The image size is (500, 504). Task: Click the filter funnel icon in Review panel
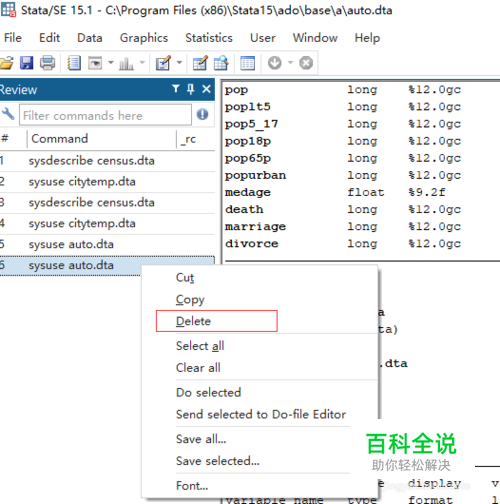[x=176, y=89]
